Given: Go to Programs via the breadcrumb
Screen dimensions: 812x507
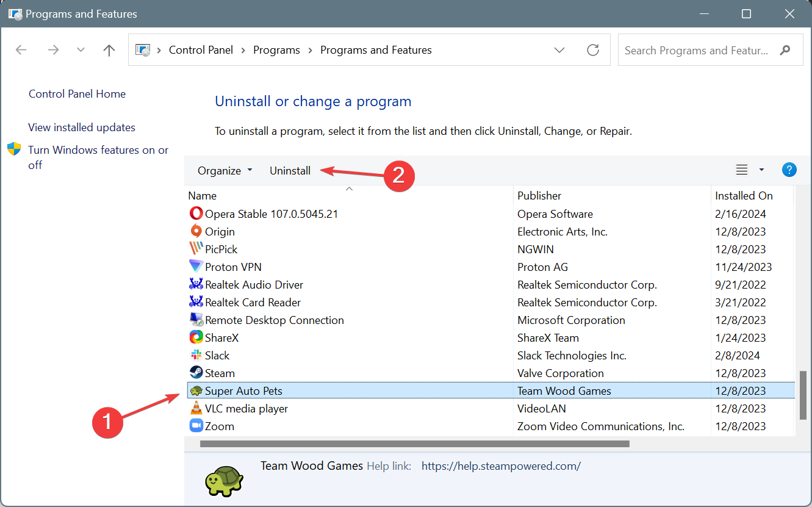Looking at the screenshot, I should (x=276, y=50).
